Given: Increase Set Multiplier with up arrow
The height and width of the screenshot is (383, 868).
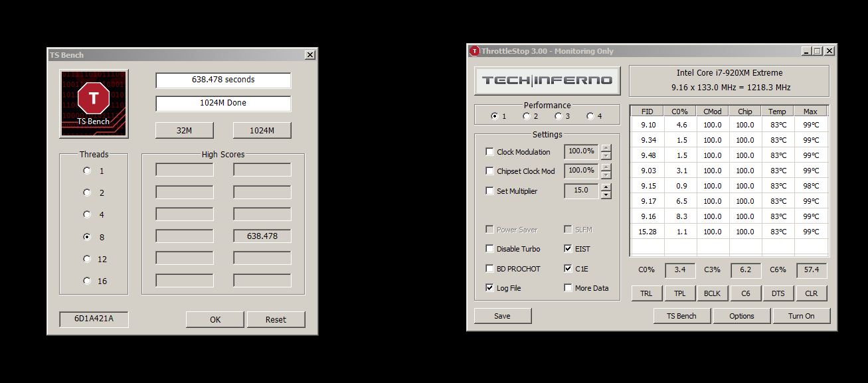Looking at the screenshot, I should pos(606,187).
